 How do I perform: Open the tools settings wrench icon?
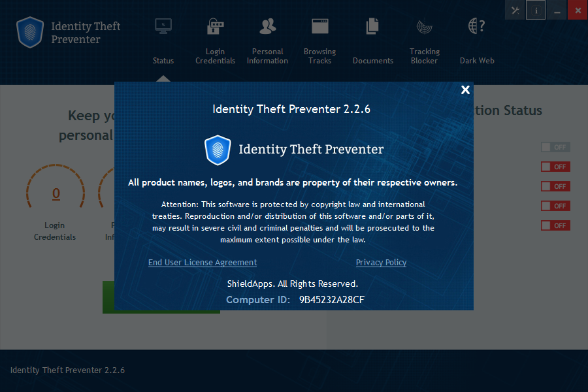(x=515, y=10)
